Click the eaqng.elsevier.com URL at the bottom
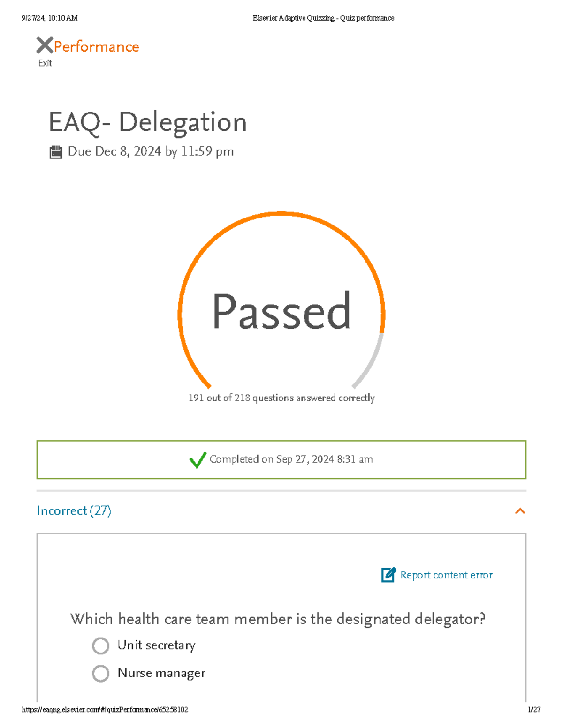Viewport: 563px width, 728px height. click(106, 709)
